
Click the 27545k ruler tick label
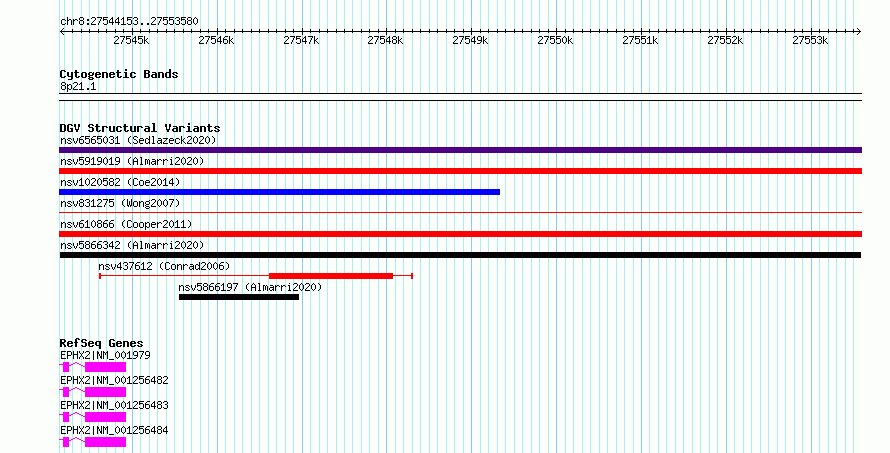click(x=131, y=40)
